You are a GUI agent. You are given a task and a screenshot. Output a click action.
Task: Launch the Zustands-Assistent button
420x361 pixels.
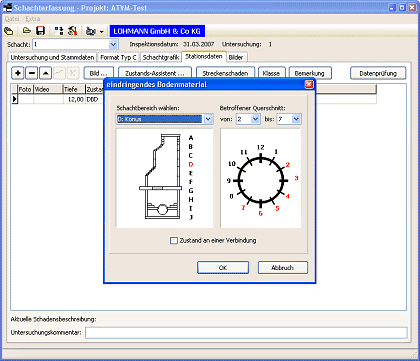tap(155, 73)
